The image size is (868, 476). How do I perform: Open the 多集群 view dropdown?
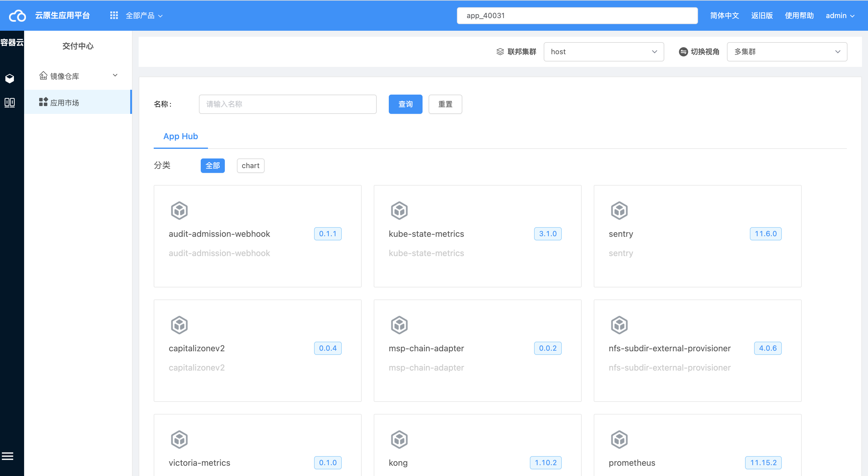pos(787,52)
